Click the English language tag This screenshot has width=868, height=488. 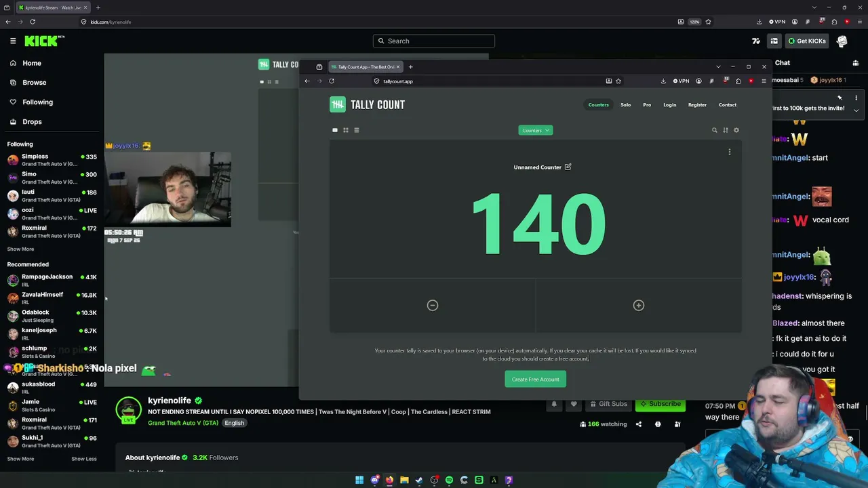coord(234,423)
